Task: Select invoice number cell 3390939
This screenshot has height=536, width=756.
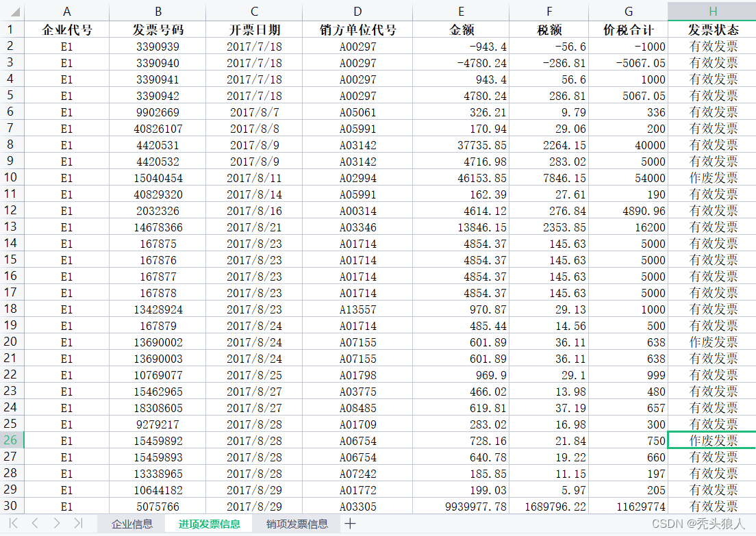Action: (x=157, y=46)
